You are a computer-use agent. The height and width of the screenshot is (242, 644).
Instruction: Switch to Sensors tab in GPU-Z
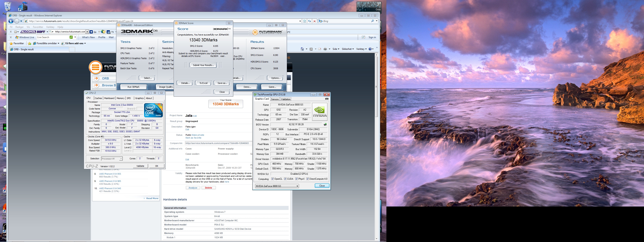coord(275,99)
